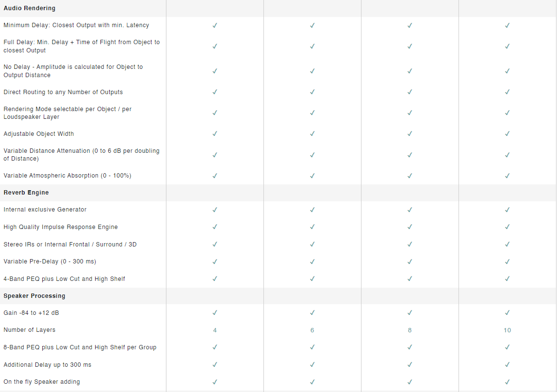
Task: Click first-column checkmark for Minimum Delay row
Action: (215, 25)
